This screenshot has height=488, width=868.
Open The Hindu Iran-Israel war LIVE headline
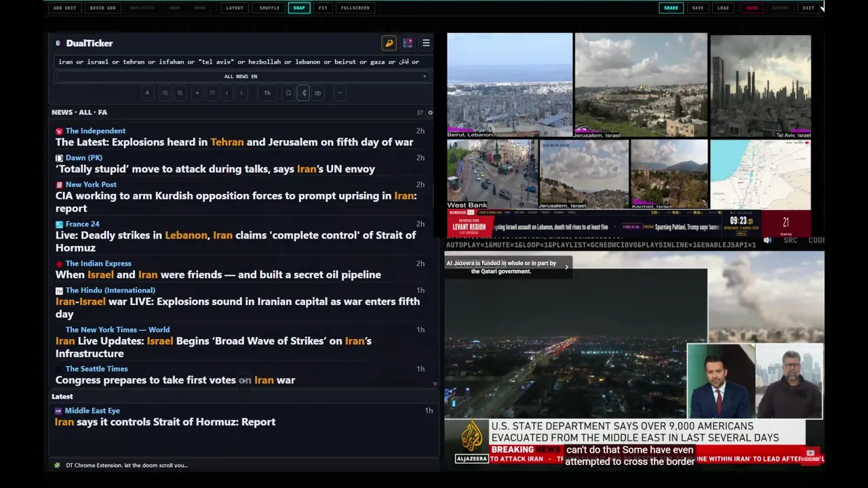pos(237,308)
